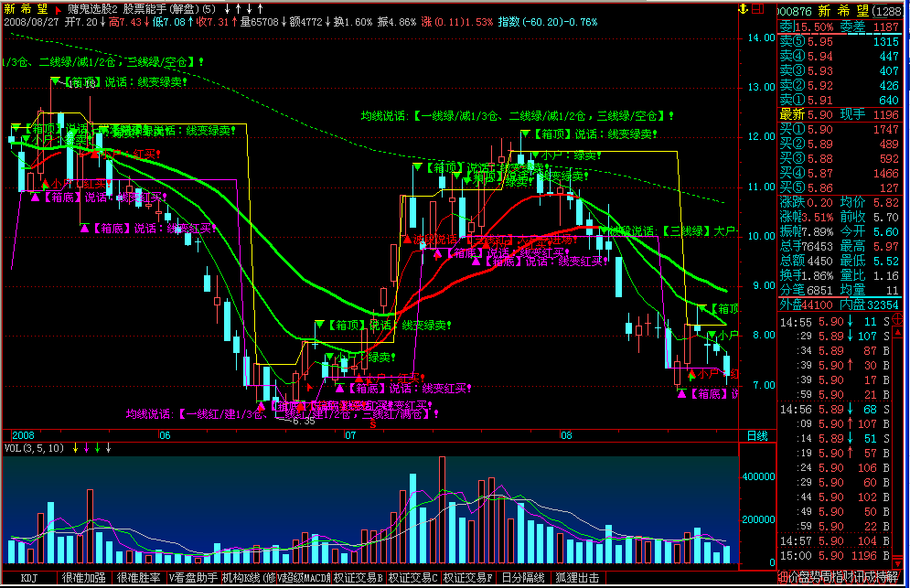Select the V超级MACD tab

tap(304, 578)
